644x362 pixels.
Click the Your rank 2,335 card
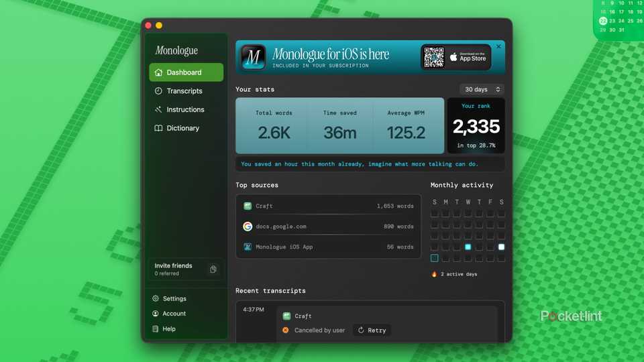(x=476, y=125)
